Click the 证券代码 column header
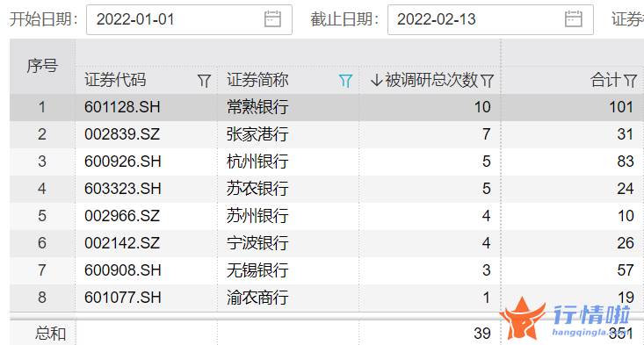The image size is (644, 345). tap(115, 80)
